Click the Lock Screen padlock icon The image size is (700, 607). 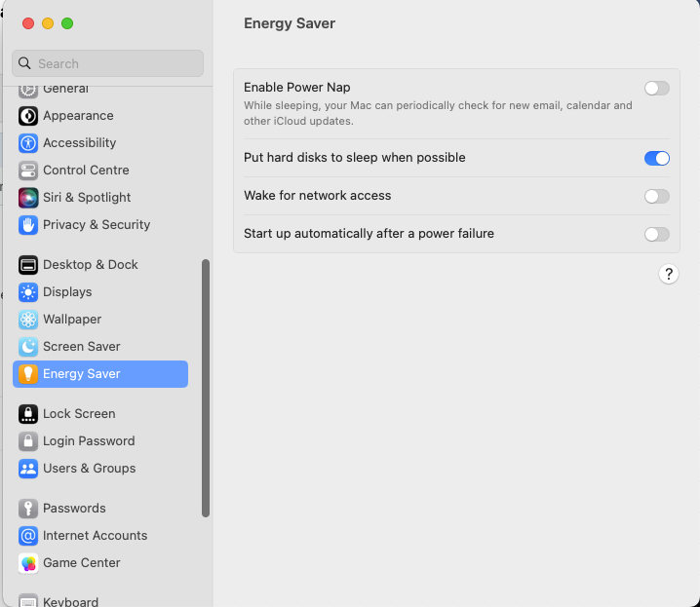[x=28, y=414]
